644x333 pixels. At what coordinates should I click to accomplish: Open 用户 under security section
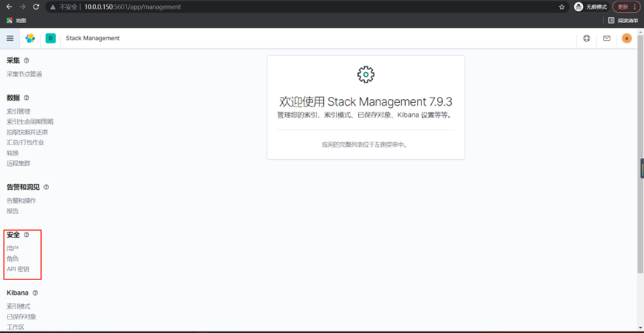[13, 248]
